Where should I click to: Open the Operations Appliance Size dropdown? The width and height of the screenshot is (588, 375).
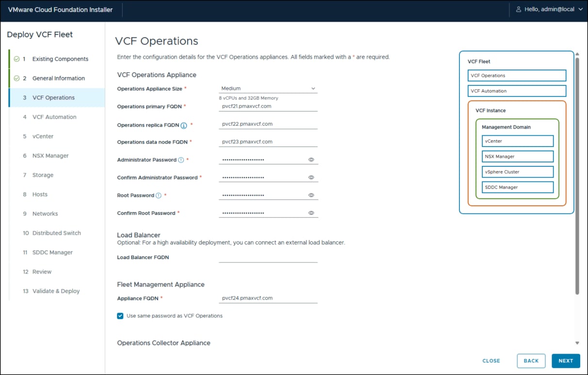(x=268, y=88)
